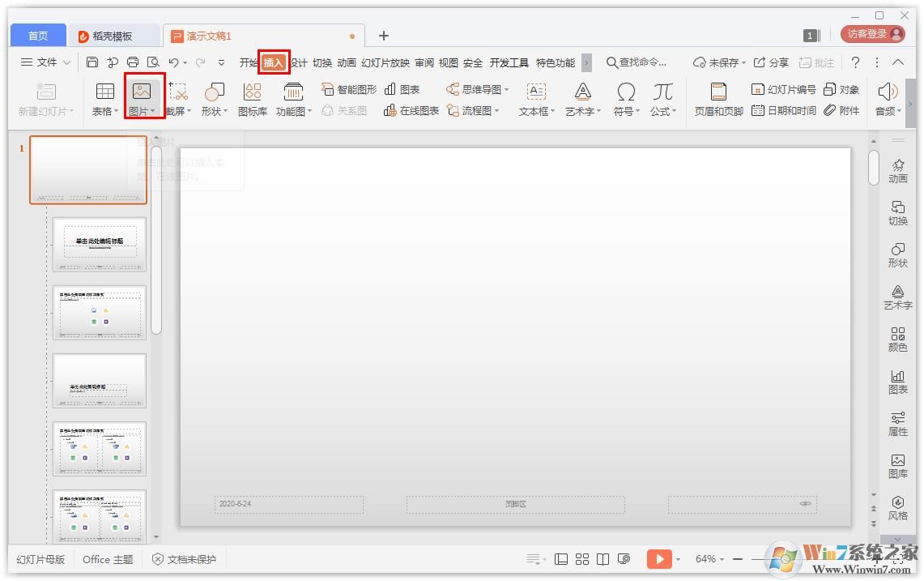
Task: Insert a table using the 表格 icon
Action: pos(104,97)
